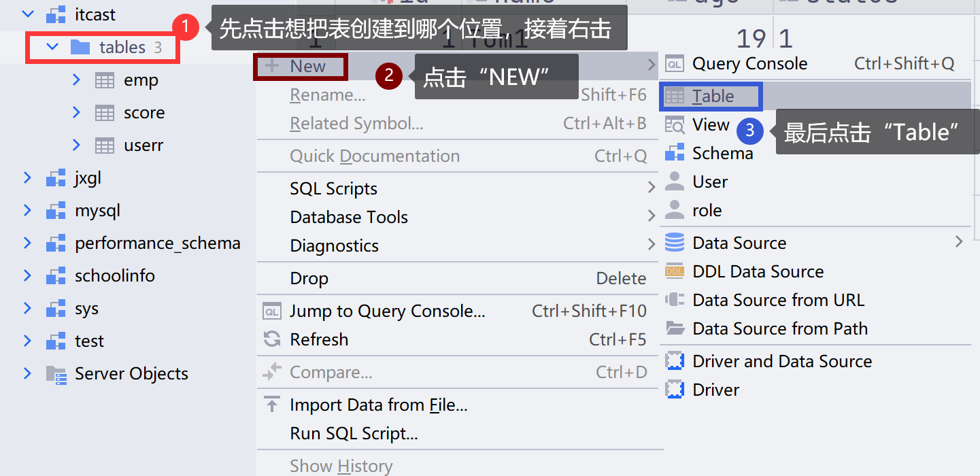Click the itcast schema icon
This screenshot has height=476, width=980.
point(56,15)
